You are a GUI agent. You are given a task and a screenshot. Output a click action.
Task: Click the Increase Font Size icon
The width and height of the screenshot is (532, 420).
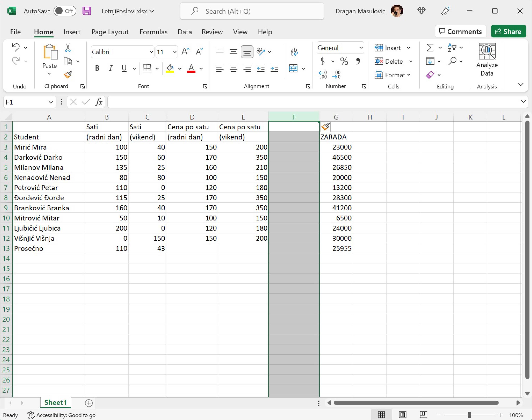tap(185, 52)
